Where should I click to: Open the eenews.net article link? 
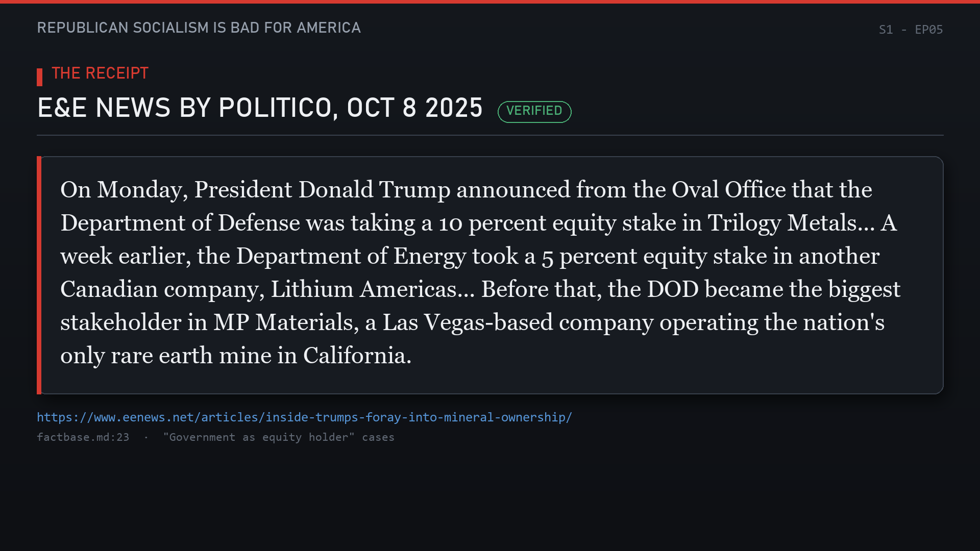pos(304,417)
